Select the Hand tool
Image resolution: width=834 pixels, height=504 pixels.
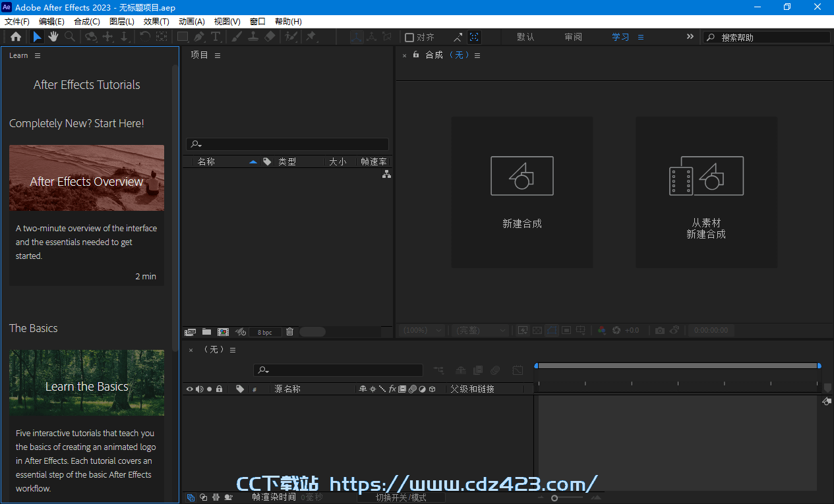pos(53,37)
